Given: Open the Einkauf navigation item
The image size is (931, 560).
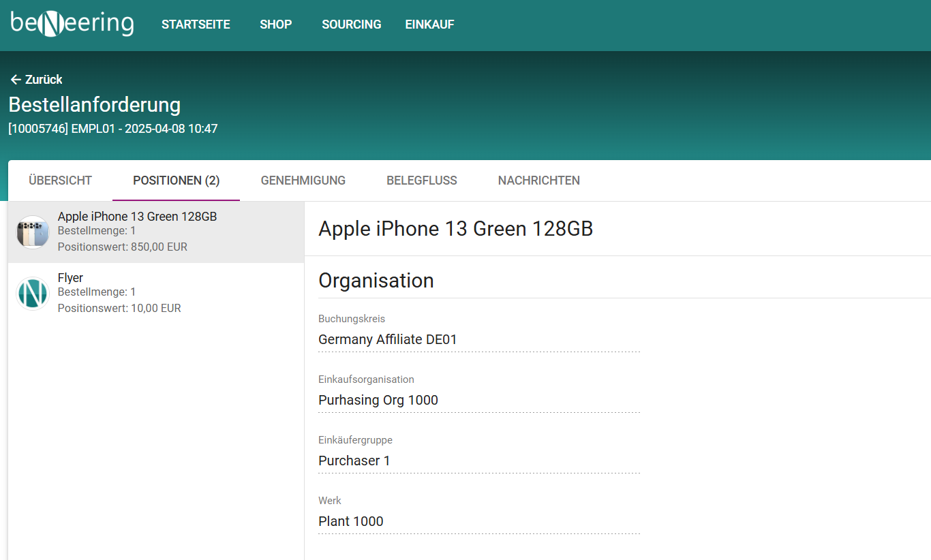Looking at the screenshot, I should [429, 25].
